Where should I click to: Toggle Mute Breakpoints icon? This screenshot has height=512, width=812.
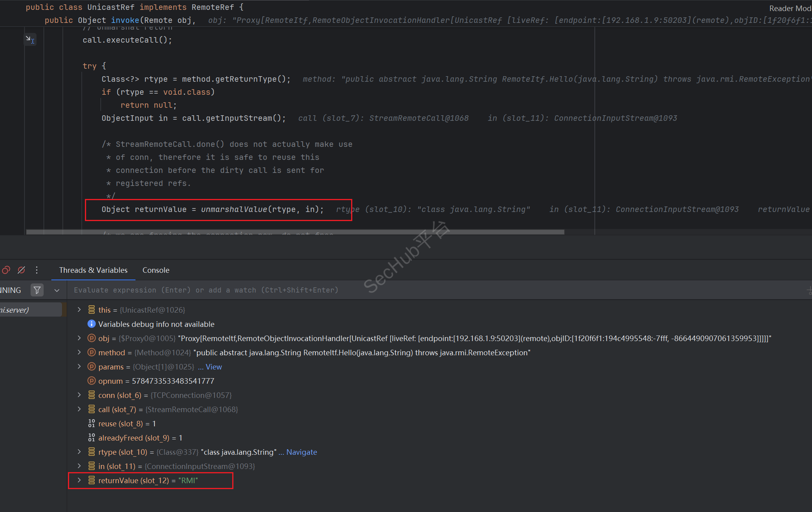pos(21,270)
